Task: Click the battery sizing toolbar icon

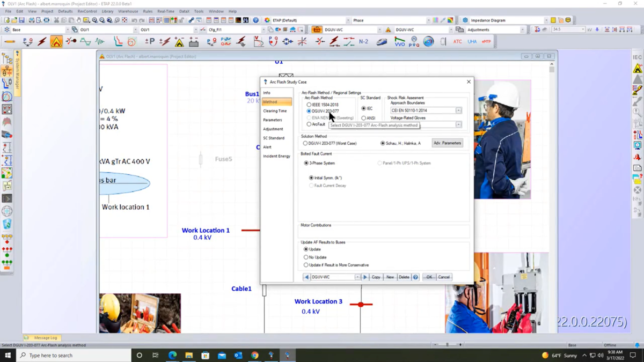Action: click(194, 41)
